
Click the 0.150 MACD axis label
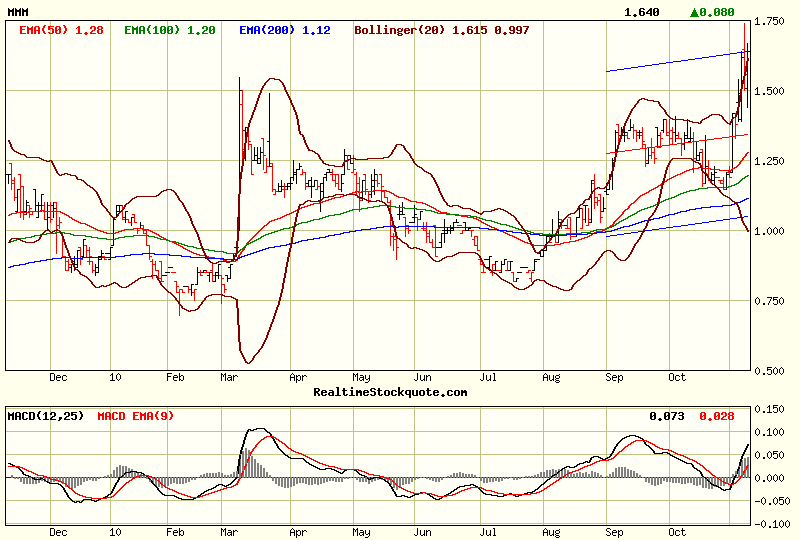[x=769, y=409]
